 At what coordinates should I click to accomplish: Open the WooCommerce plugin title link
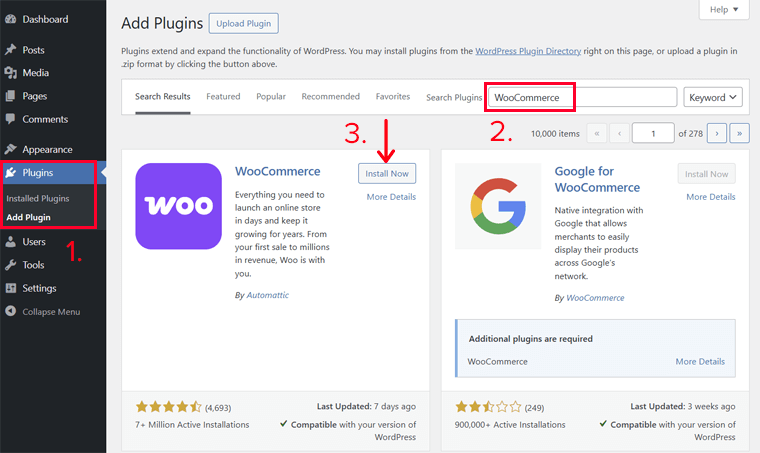(x=278, y=171)
